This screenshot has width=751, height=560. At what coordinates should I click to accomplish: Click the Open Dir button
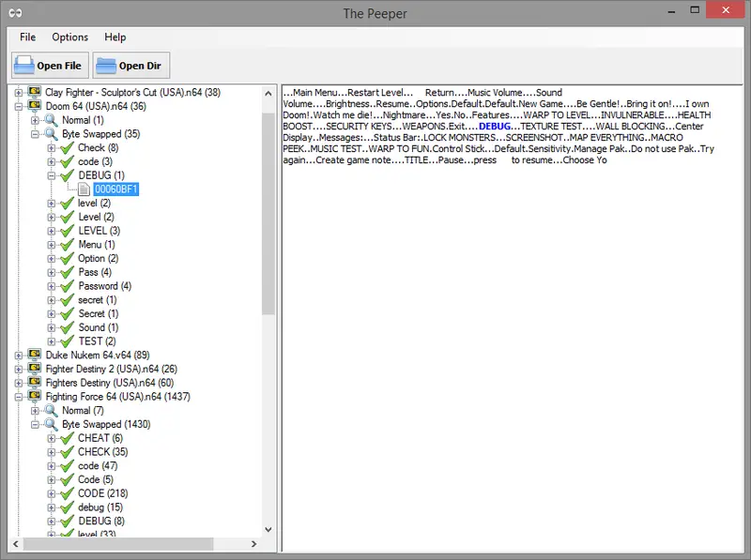point(130,65)
